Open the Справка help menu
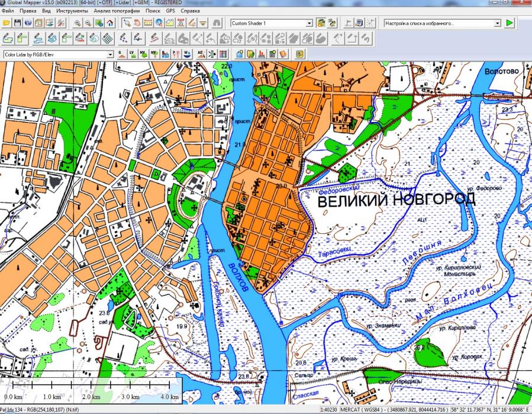This screenshot has height=414, width=532. 190,11
